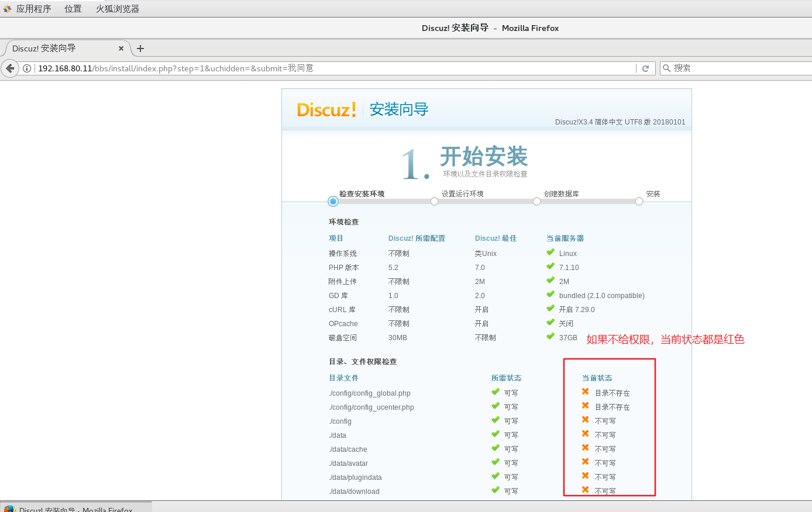Click green check in ./data/plugindata row
812x512 pixels.
coord(496,476)
